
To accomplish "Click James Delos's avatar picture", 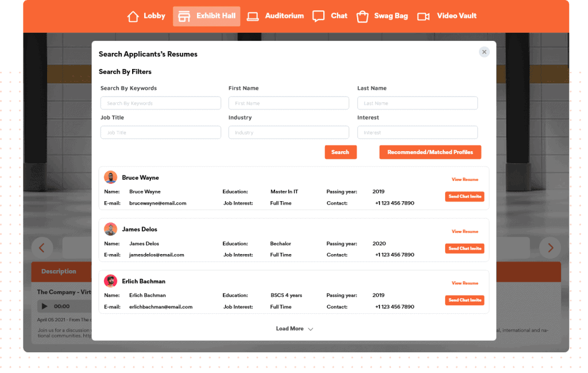I will pyautogui.click(x=111, y=229).
